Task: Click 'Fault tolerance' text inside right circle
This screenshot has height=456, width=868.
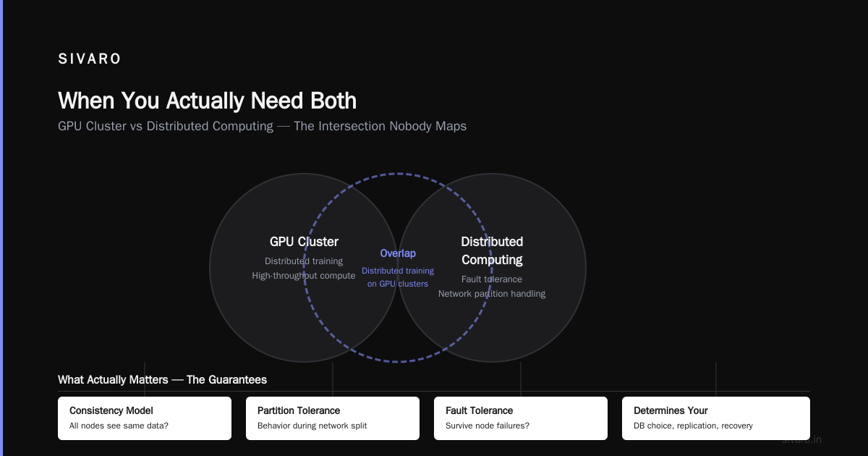Action: point(492,279)
